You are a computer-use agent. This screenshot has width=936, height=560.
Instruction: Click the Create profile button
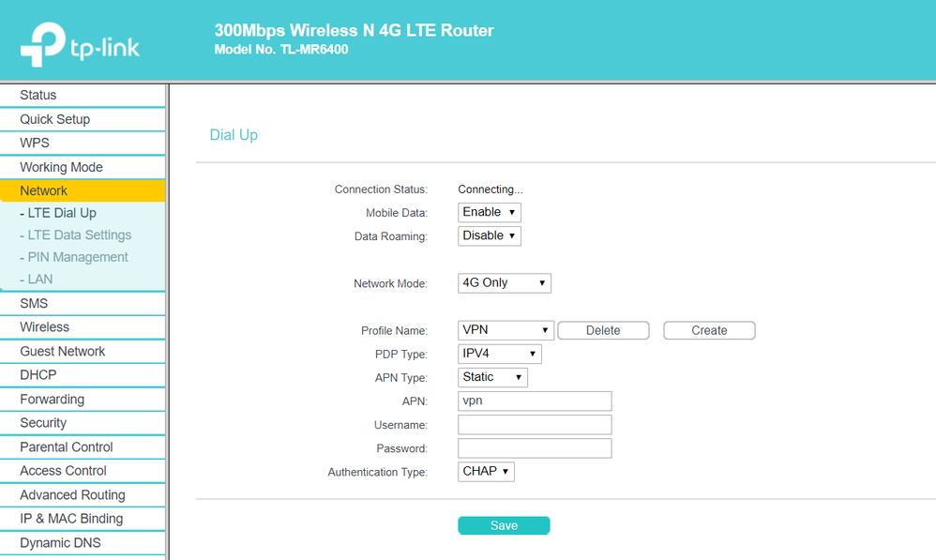click(x=709, y=330)
